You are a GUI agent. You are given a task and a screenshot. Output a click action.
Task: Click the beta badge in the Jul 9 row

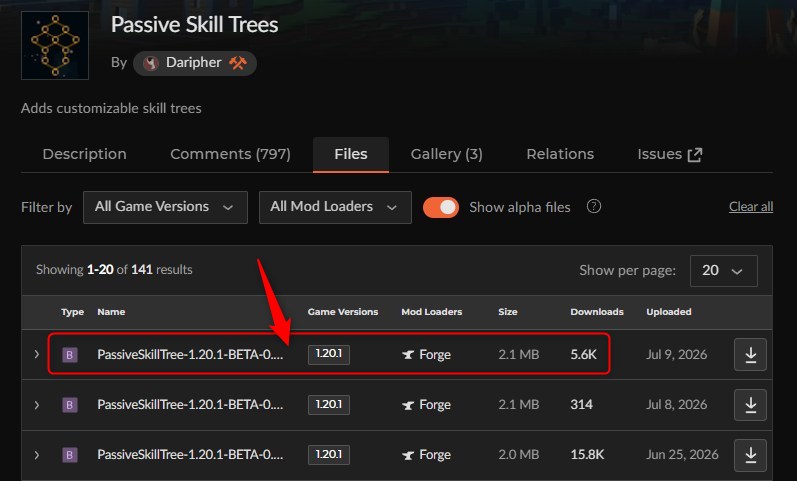tap(70, 354)
